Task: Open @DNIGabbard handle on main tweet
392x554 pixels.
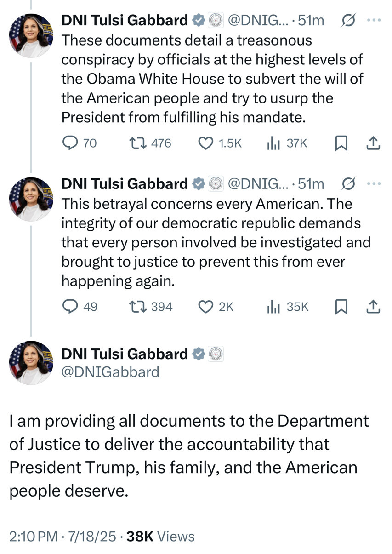Action: point(110,371)
